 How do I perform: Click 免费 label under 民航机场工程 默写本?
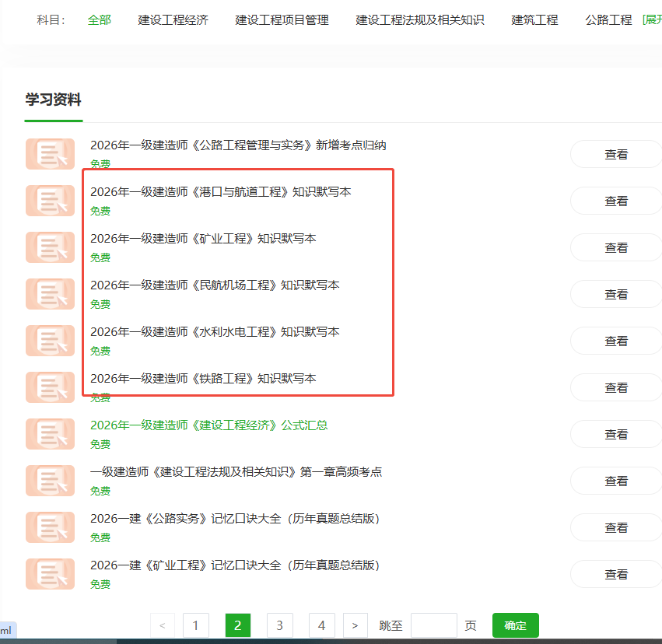100,304
